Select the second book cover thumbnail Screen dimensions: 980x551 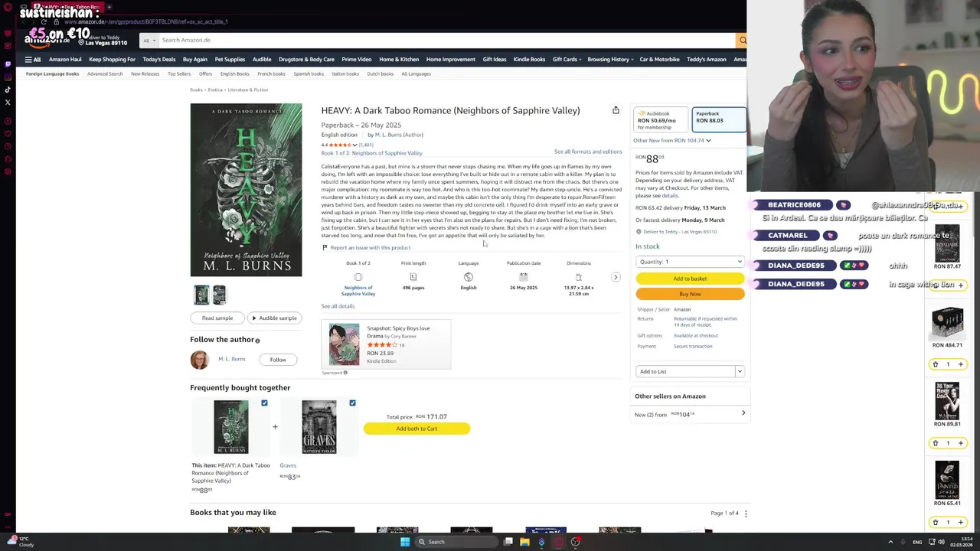point(219,295)
